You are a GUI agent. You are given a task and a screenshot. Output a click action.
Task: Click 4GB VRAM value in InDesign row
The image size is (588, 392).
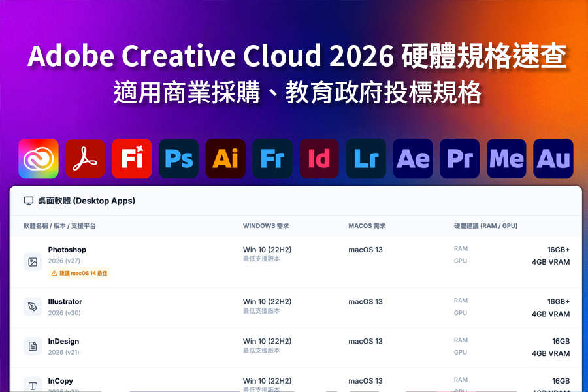(x=551, y=353)
